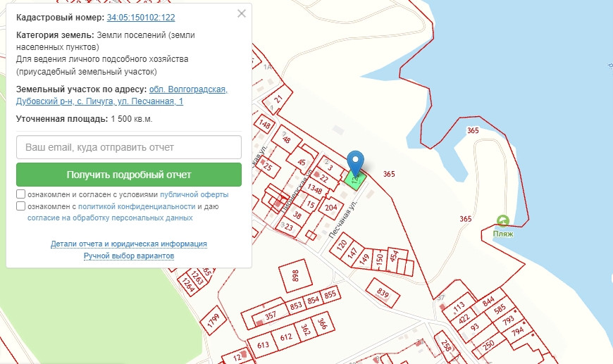Click the green beach icon on map
The width and height of the screenshot is (613, 364).
click(502, 220)
